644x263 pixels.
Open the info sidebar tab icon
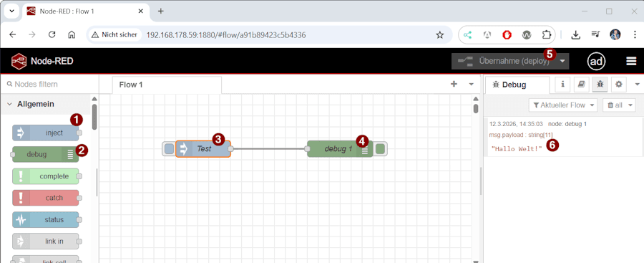562,84
